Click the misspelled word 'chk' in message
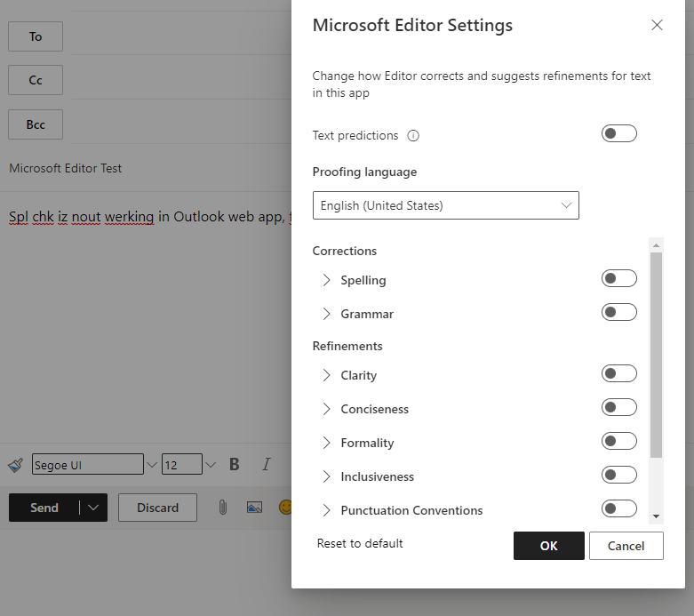This screenshot has height=616, width=694. (x=43, y=217)
